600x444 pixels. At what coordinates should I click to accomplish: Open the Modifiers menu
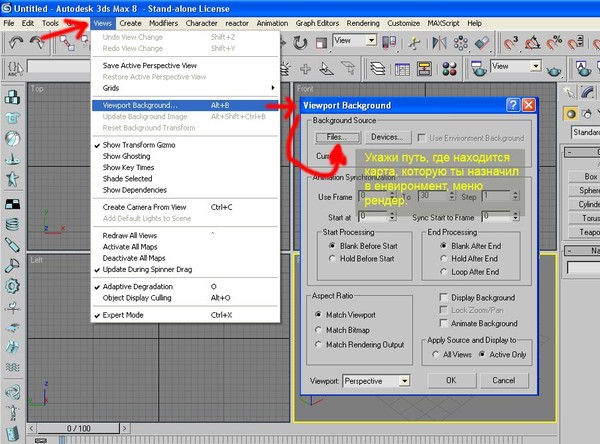[x=163, y=23]
